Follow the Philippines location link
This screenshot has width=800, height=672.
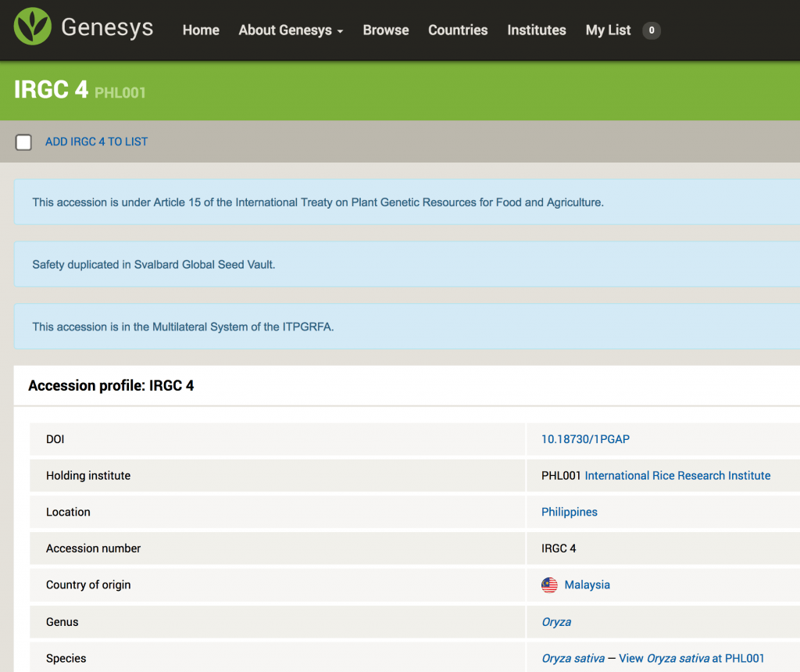pyautogui.click(x=569, y=513)
